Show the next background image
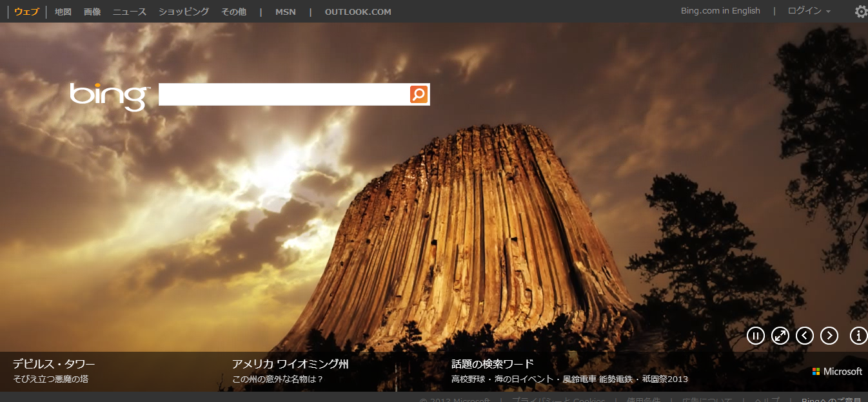 [829, 336]
